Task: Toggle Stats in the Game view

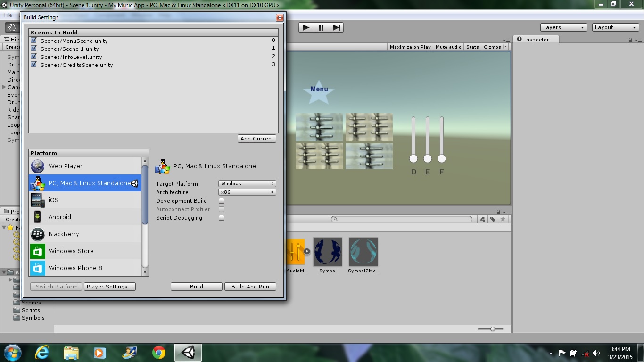Action: click(x=472, y=47)
